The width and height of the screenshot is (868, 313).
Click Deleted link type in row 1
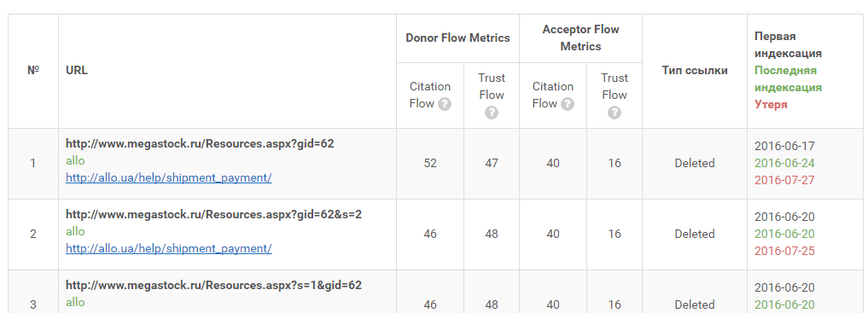[694, 163]
